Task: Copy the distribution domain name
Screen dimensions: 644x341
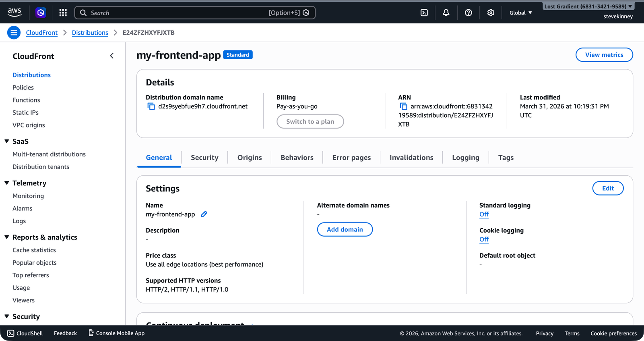Action: 151,106
